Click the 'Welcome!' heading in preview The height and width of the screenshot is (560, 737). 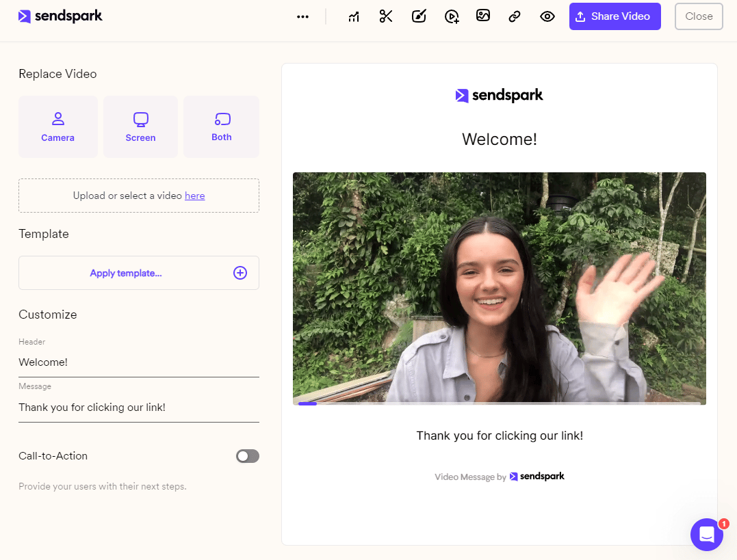click(499, 139)
